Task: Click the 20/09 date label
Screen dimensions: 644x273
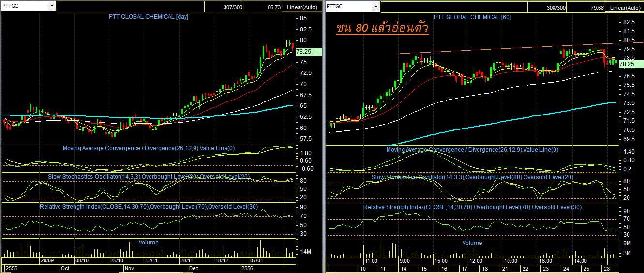Action: pos(47,260)
